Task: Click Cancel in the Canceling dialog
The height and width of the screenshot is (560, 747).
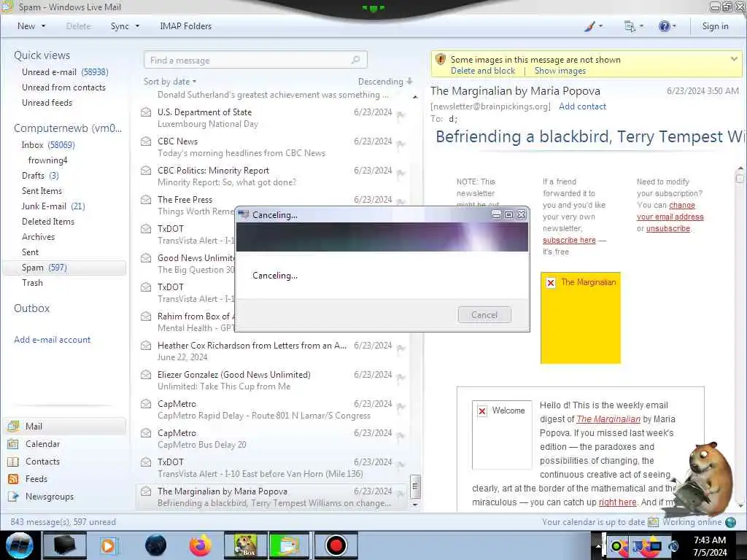Action: (x=484, y=315)
